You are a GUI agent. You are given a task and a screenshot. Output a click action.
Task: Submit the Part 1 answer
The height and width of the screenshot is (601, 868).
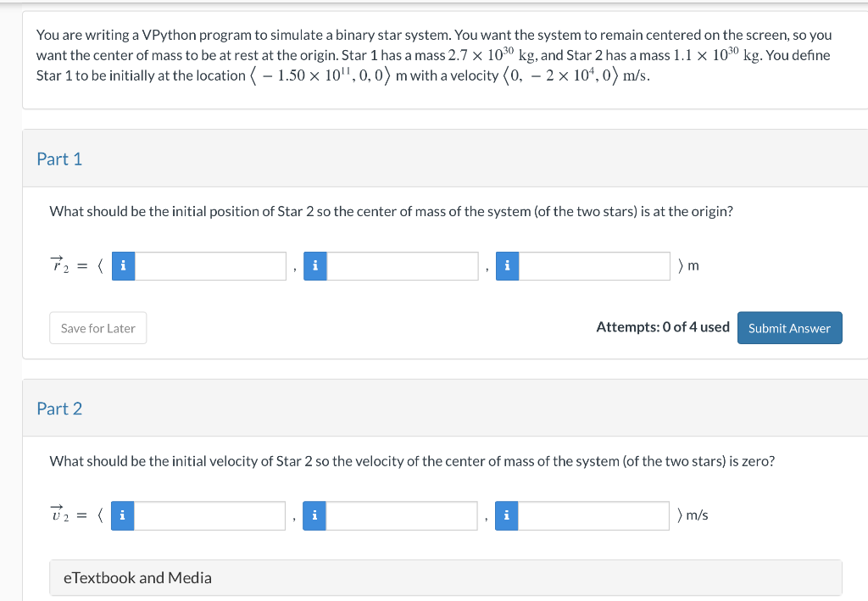click(789, 328)
